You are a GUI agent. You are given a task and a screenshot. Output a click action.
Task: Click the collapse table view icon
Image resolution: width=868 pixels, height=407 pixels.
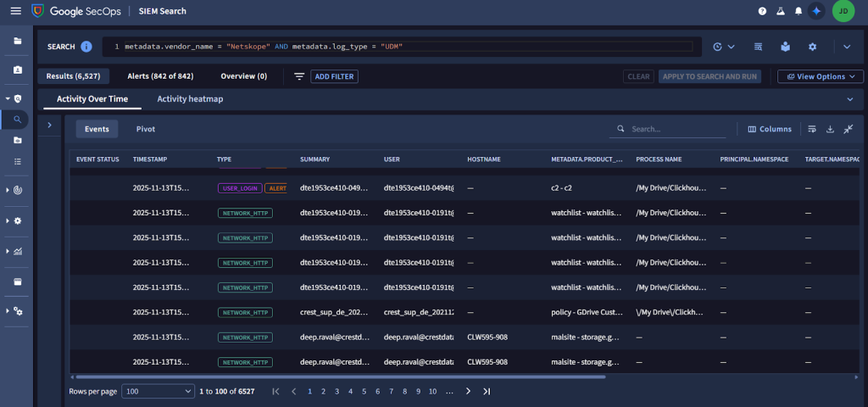point(849,129)
